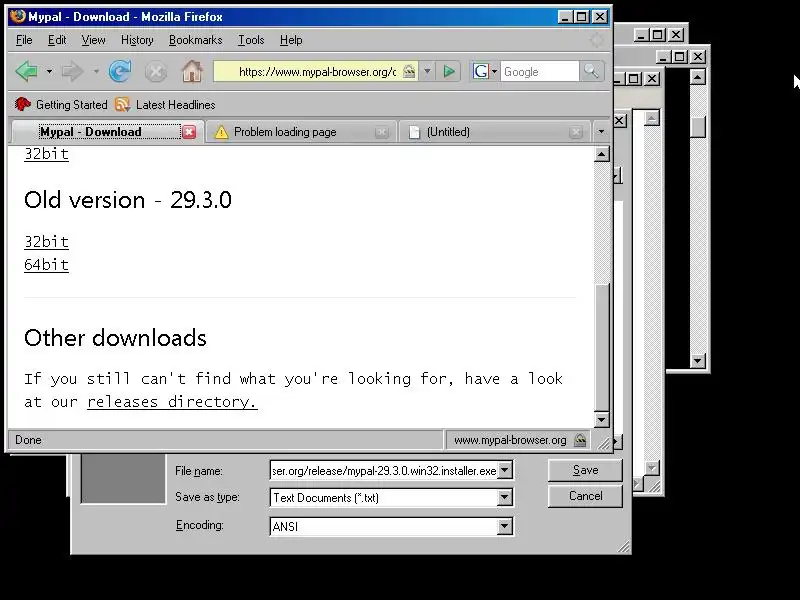
Task: Click page scrollbar up arrow
Action: tap(602, 154)
